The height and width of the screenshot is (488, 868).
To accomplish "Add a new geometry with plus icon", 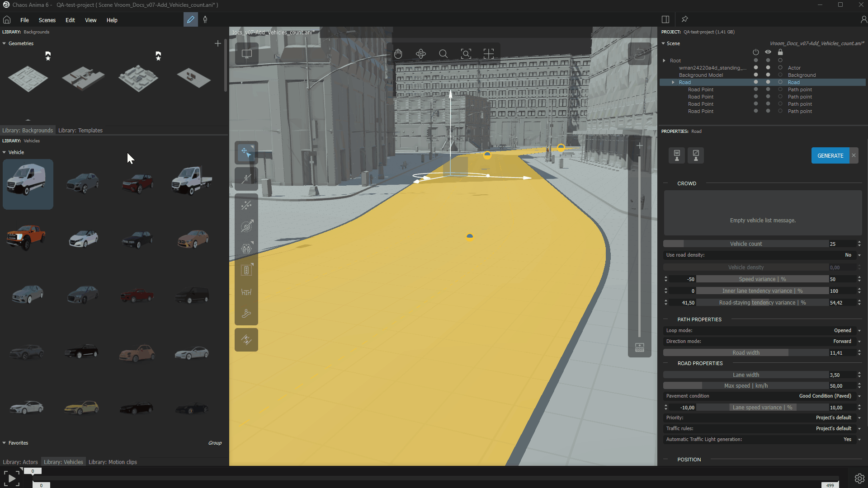I will (218, 43).
